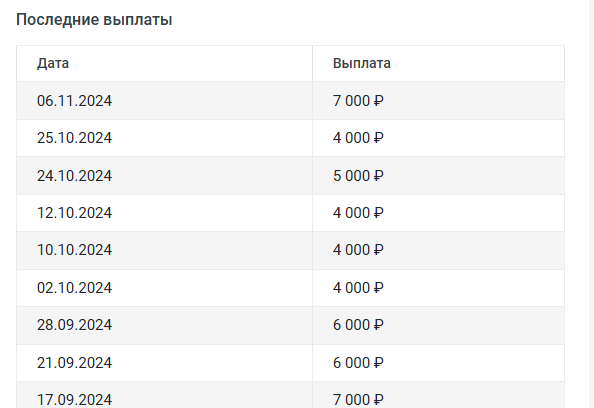
Task: Select the 12.10.2024 date cell
Action: tap(74, 213)
